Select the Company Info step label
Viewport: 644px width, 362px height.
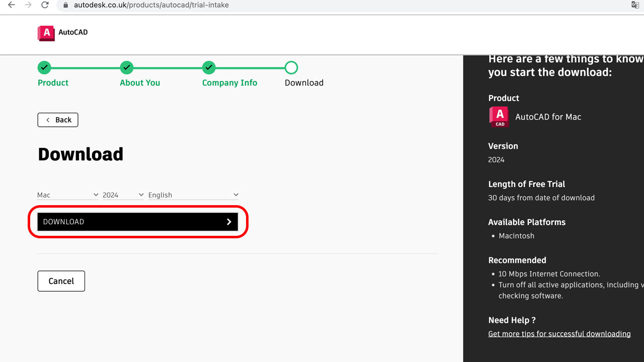[229, 83]
